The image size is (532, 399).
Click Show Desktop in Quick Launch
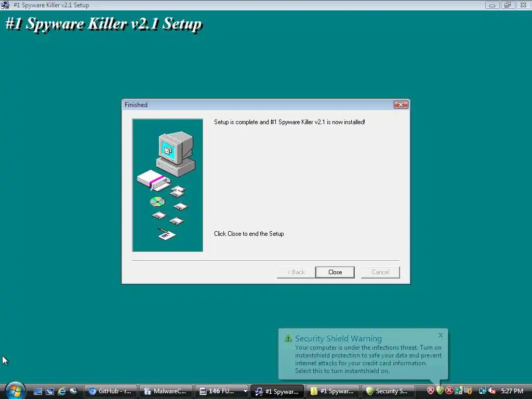pyautogui.click(x=37, y=391)
